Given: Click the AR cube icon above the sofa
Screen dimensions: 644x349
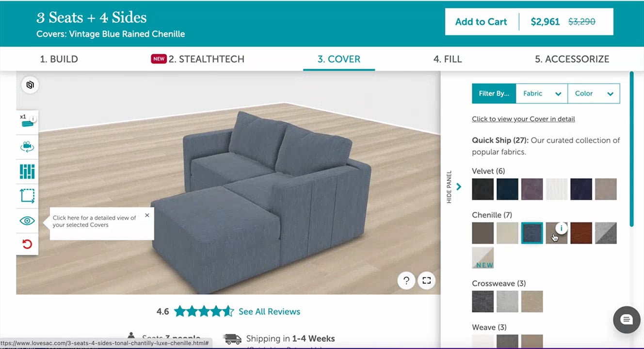Looking at the screenshot, I should [x=30, y=85].
